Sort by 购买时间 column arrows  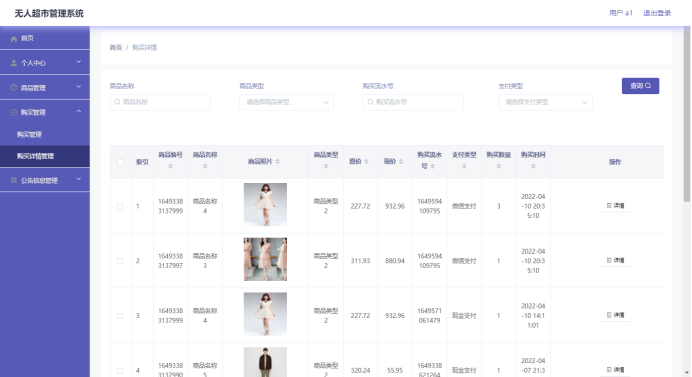533,166
